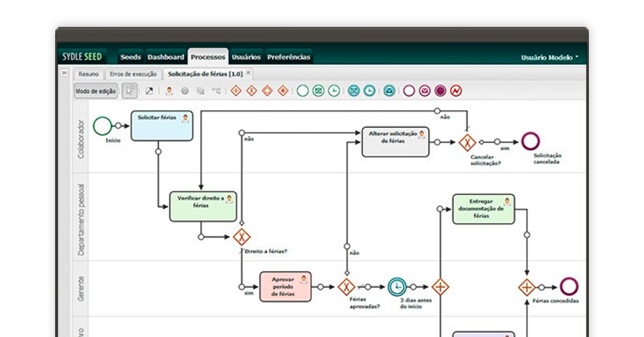Click the '3 dias antes do início' timer event
This screenshot has width=644, height=337.
(397, 287)
